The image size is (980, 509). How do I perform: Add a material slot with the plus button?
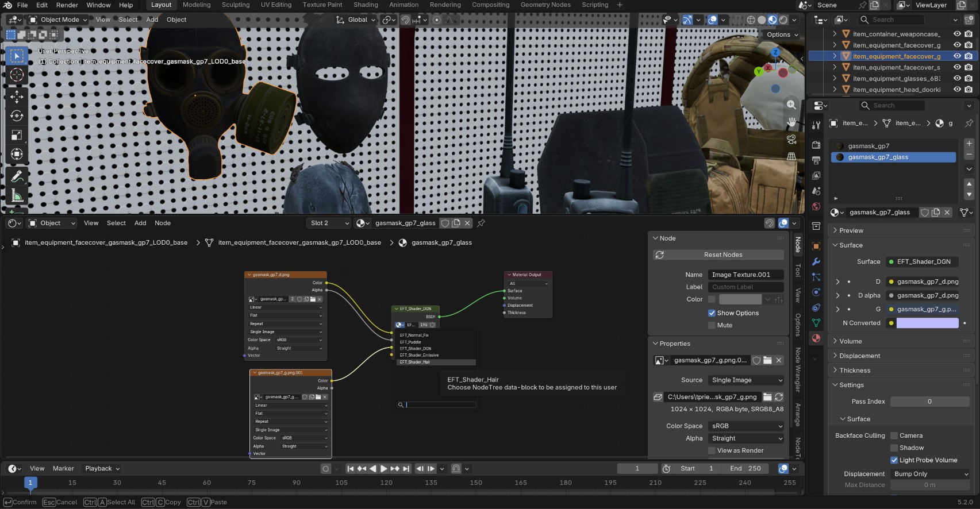tap(969, 144)
